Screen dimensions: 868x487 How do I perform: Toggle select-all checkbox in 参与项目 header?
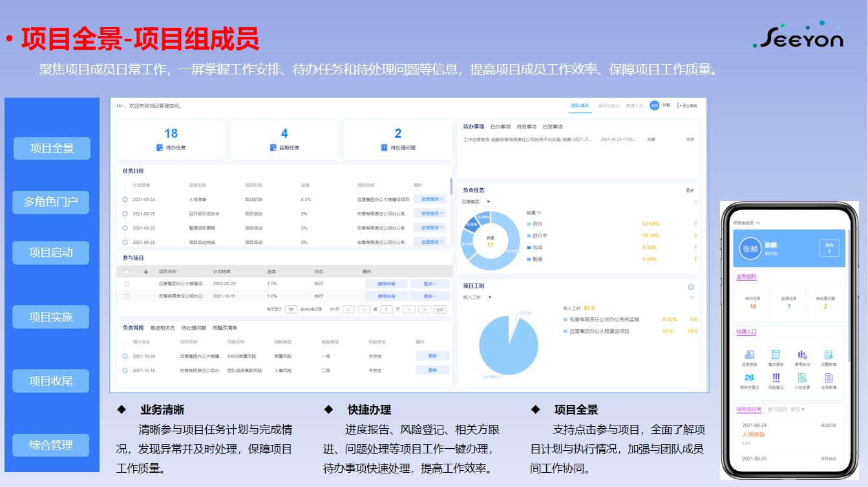(127, 272)
